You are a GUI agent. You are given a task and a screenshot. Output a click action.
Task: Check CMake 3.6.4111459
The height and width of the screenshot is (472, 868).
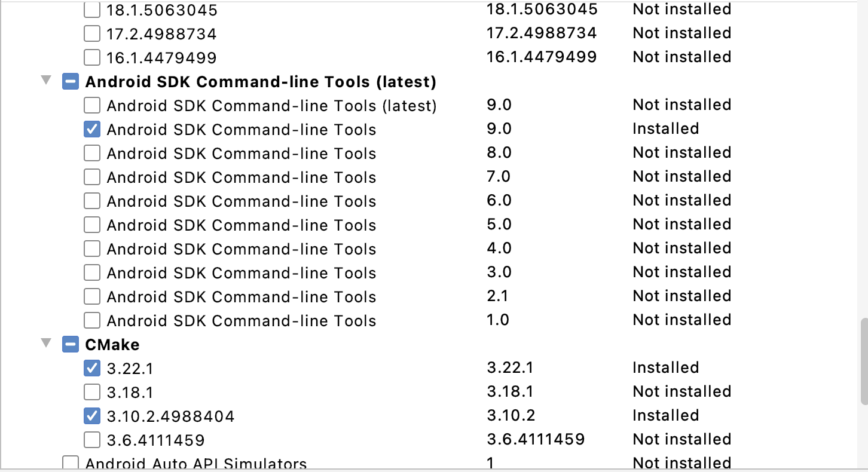(92, 440)
